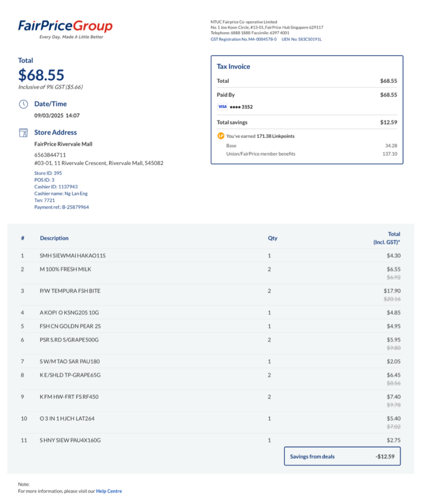The width and height of the screenshot is (423, 504).
Task: Click Payment ref.: B-25879964
Action: (62, 207)
